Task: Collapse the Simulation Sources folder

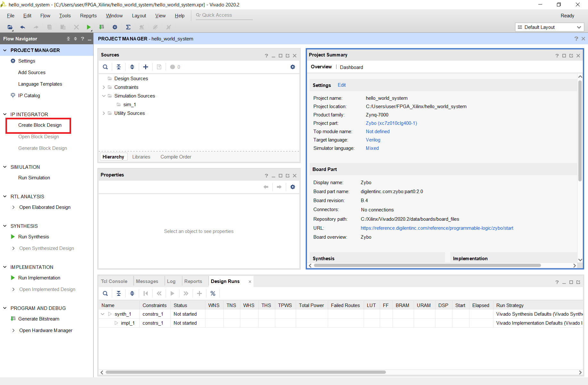Action: pyautogui.click(x=104, y=96)
